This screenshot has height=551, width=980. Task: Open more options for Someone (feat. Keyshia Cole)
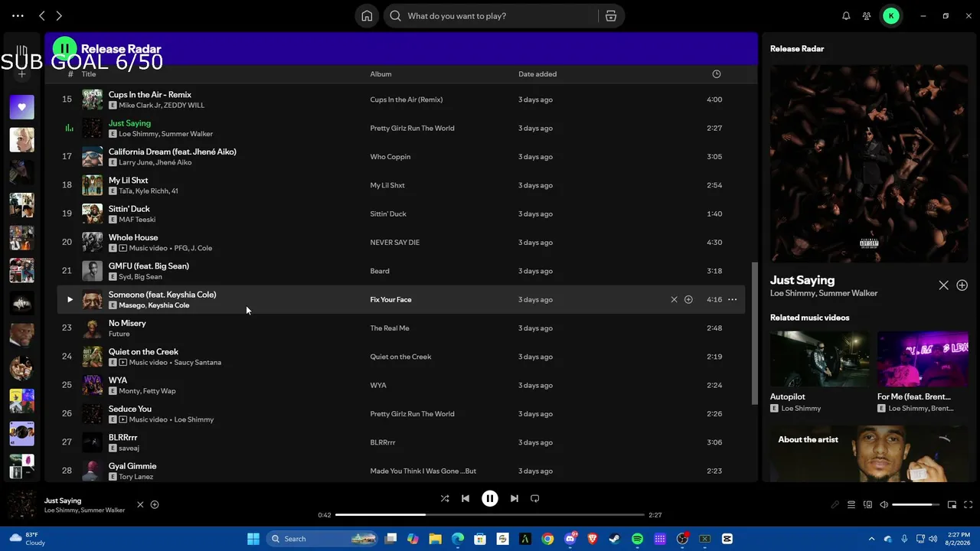(733, 300)
